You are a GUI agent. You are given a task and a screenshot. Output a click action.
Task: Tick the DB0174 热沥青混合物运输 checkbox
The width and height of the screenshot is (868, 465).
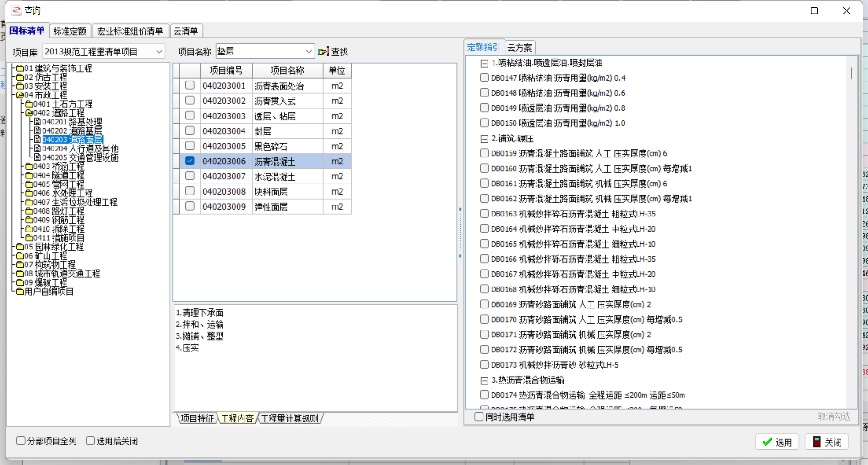click(x=484, y=395)
